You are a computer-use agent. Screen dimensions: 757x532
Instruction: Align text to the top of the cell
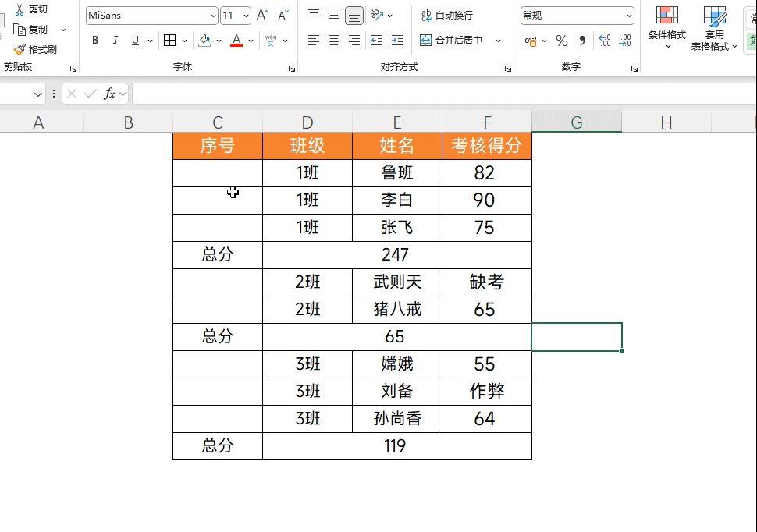click(314, 15)
